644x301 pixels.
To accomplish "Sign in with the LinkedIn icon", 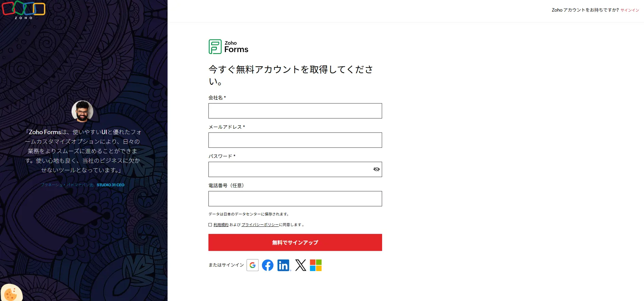I will (284, 265).
